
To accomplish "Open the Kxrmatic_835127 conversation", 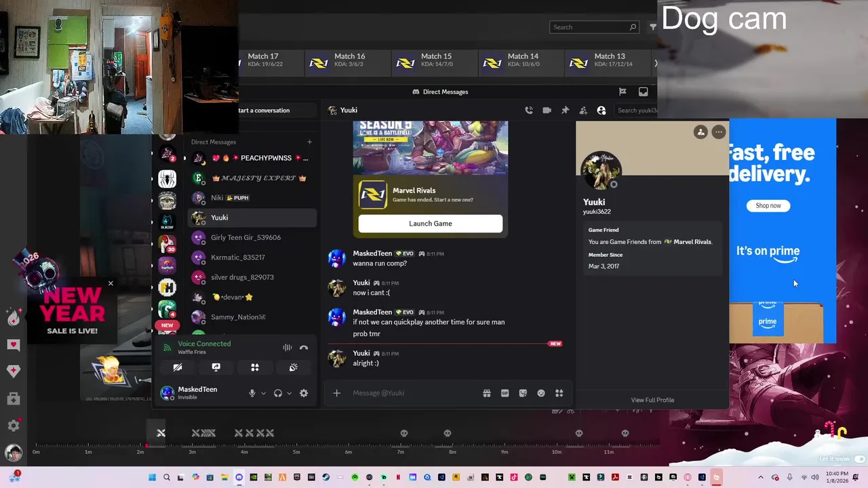I will [252, 258].
